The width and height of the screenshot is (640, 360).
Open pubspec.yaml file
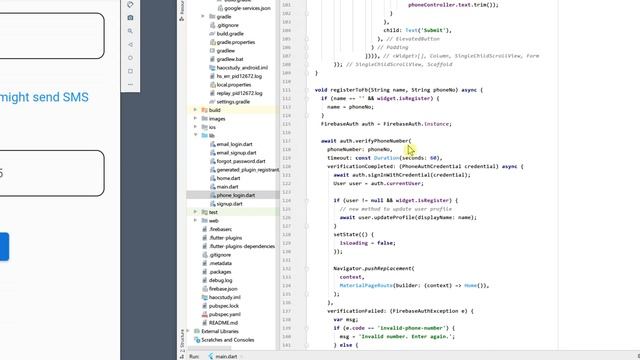[x=221, y=314]
